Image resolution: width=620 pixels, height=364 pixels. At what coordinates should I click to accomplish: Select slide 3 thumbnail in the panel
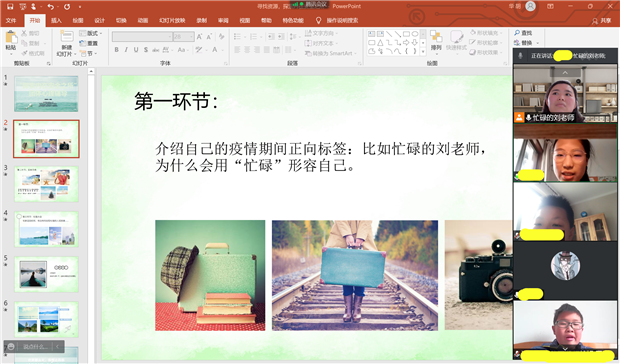coord(46,184)
